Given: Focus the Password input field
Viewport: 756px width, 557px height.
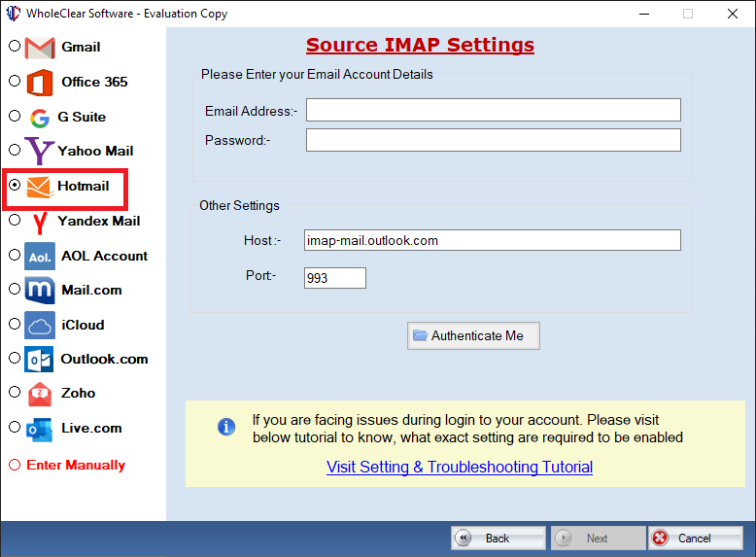Looking at the screenshot, I should coord(494,140).
